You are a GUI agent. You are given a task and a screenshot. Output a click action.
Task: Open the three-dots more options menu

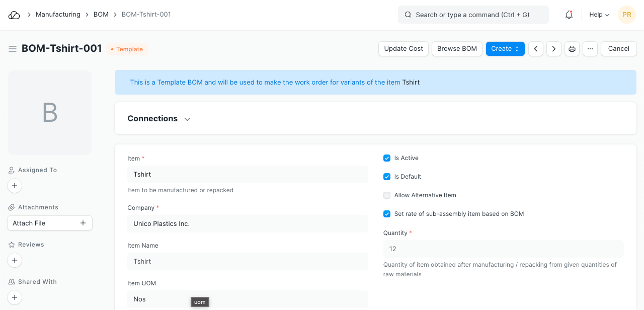pyautogui.click(x=590, y=49)
